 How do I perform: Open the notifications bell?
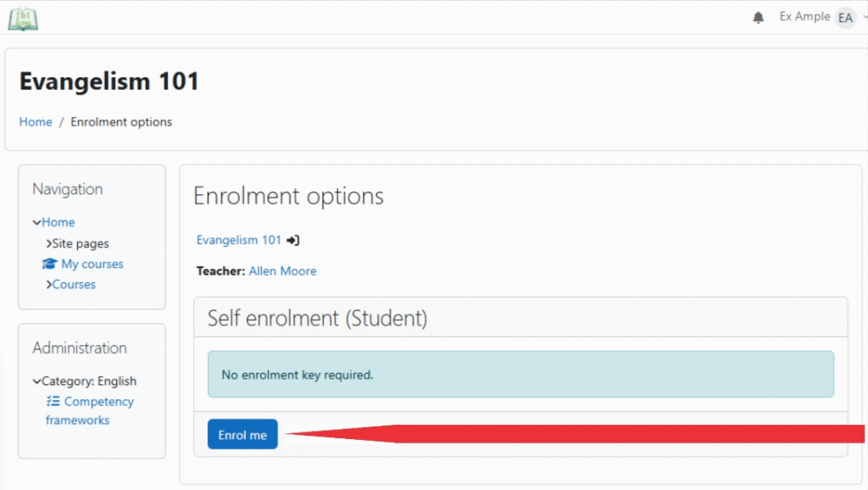(758, 18)
